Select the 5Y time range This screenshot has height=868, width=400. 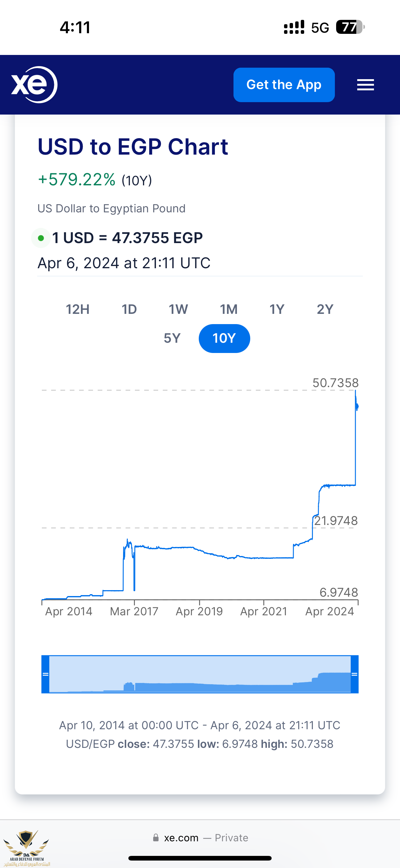pyautogui.click(x=172, y=338)
